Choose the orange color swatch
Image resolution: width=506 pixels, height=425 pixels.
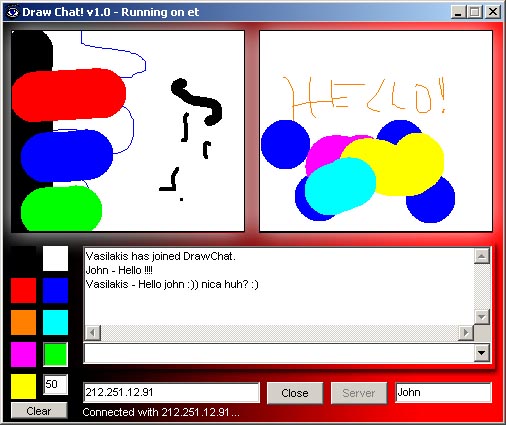(23, 322)
